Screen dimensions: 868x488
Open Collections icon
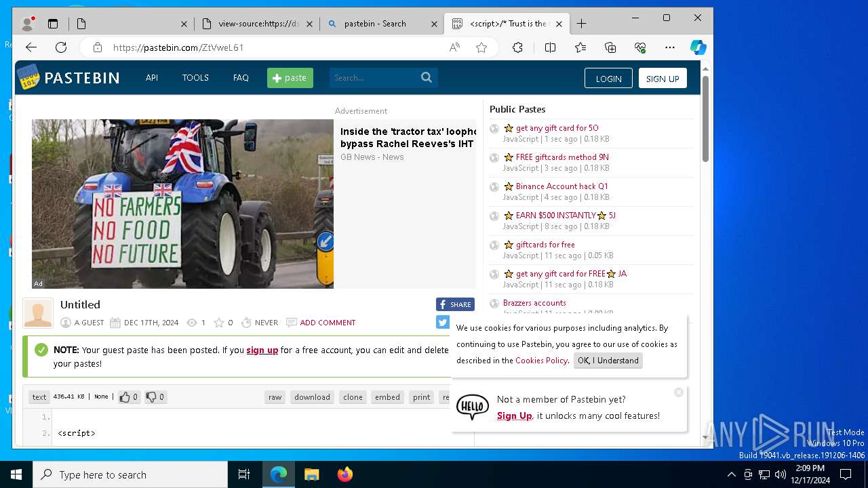(x=610, y=47)
